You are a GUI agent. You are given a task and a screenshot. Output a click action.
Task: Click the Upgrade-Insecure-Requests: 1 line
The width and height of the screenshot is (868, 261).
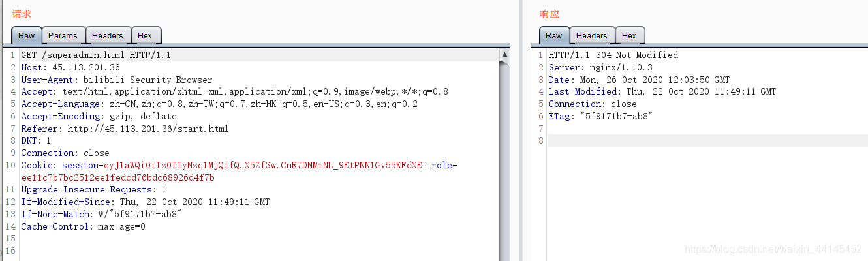93,190
